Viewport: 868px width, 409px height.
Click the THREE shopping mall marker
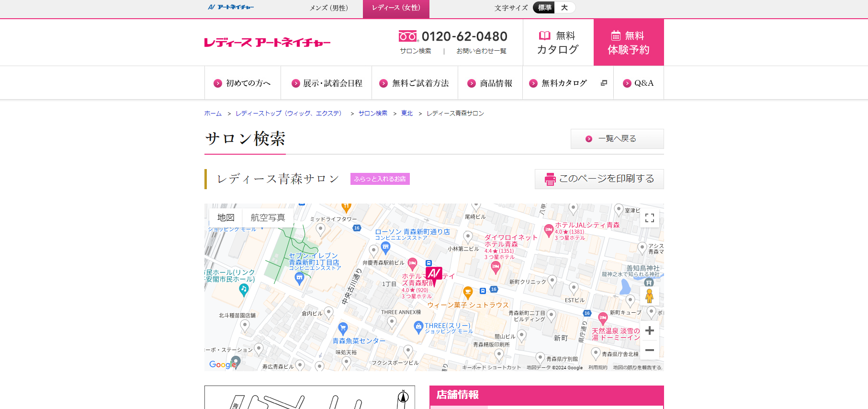[418, 328]
